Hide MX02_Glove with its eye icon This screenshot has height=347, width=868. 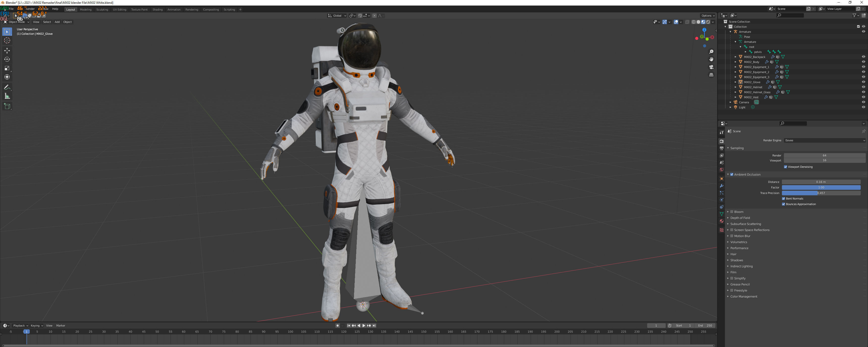(863, 82)
